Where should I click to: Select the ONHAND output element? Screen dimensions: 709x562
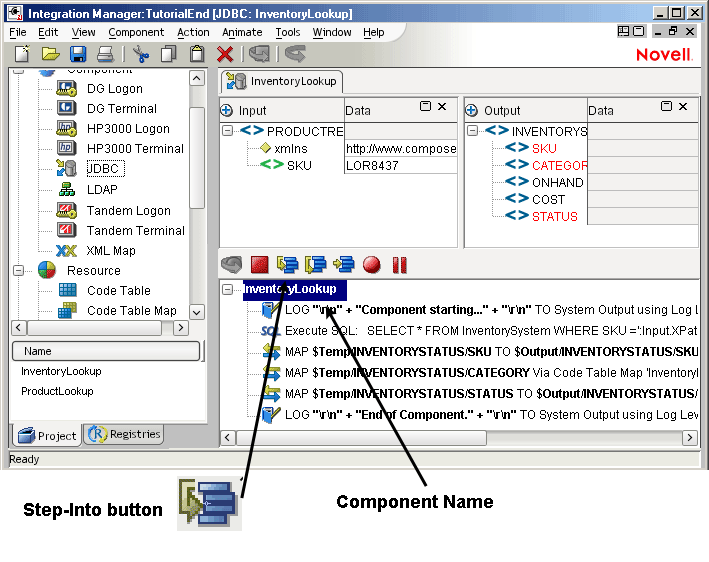[558, 183]
